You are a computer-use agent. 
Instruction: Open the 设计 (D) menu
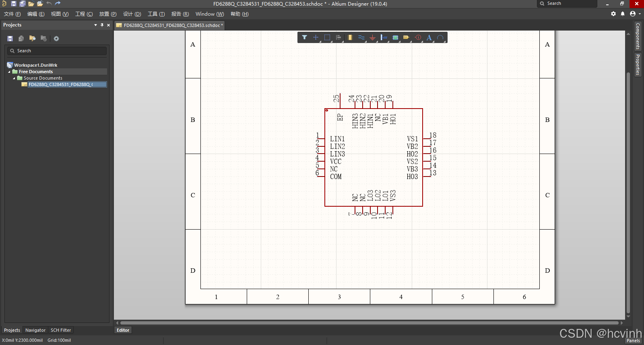point(132,14)
